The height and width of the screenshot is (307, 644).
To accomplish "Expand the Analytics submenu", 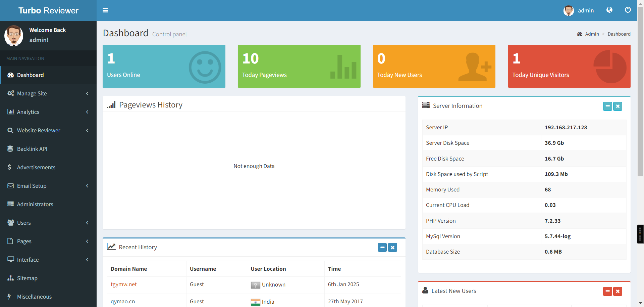I will pyautogui.click(x=28, y=112).
